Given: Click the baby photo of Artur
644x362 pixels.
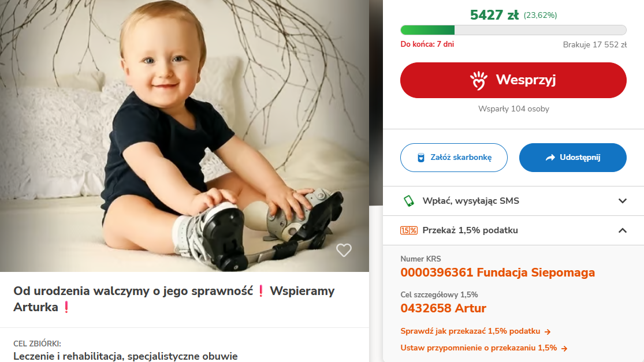Looking at the screenshot, I should [184, 136].
